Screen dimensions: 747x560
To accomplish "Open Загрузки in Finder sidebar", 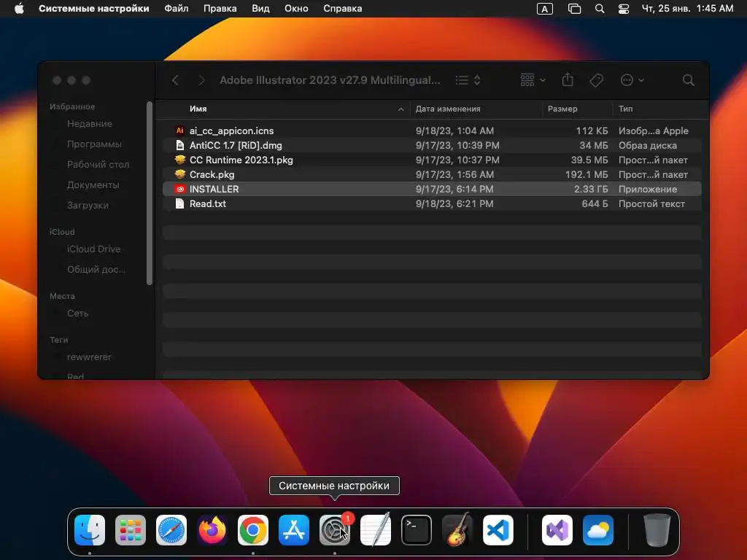I will pos(88,206).
